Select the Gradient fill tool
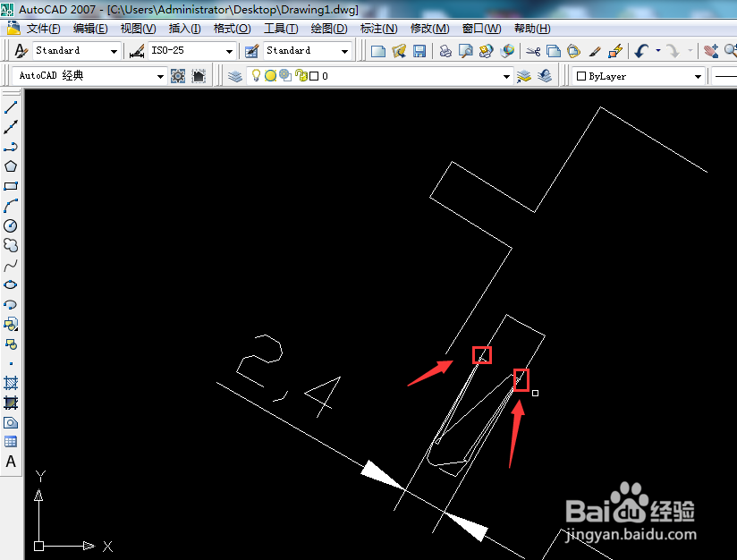 coord(11,403)
